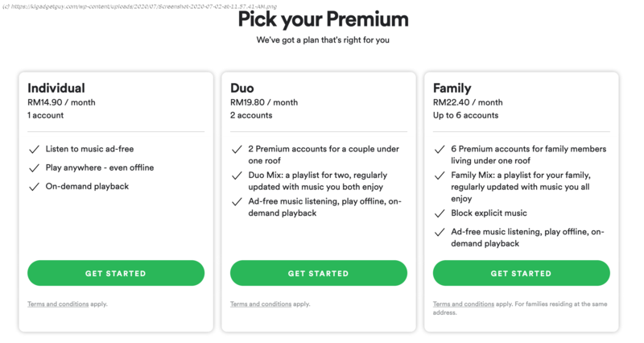Click checkmark beside Play anywhere - even offline
This screenshot has width=644, height=343.
coord(34,168)
